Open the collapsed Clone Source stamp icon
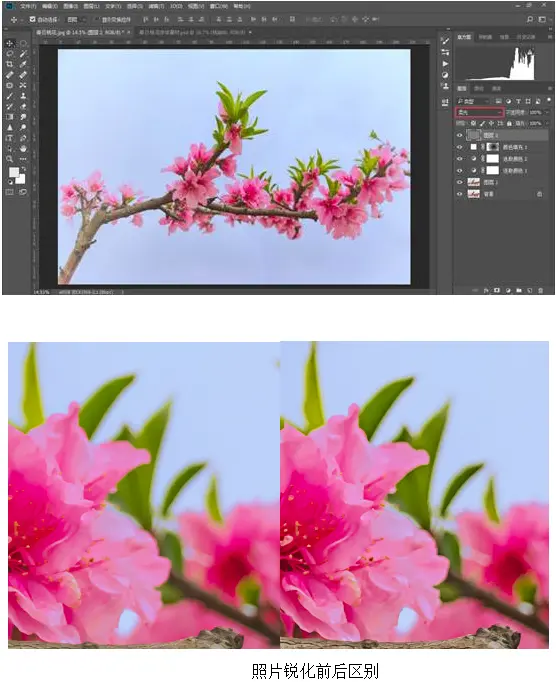This screenshot has width=558, height=682. [x=445, y=86]
